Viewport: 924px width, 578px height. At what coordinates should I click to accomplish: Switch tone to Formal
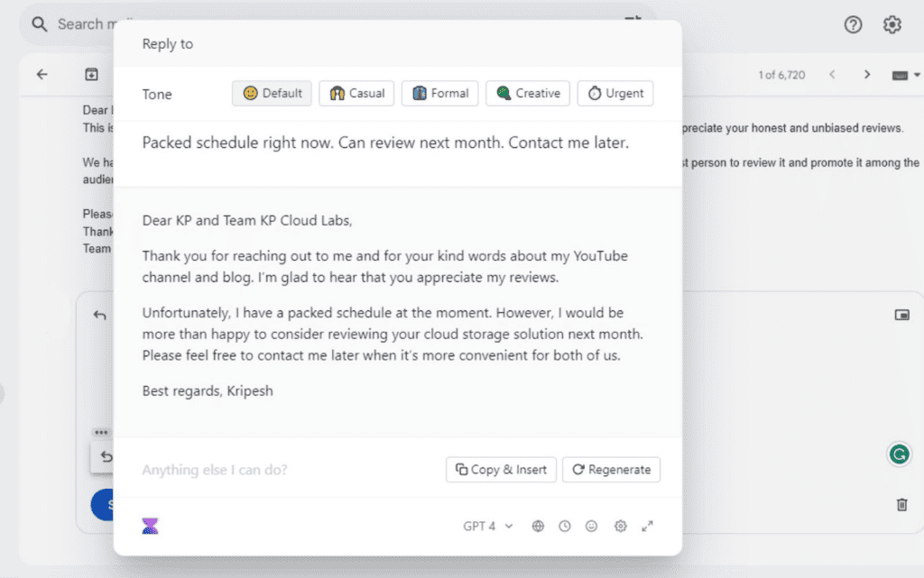pyautogui.click(x=440, y=94)
